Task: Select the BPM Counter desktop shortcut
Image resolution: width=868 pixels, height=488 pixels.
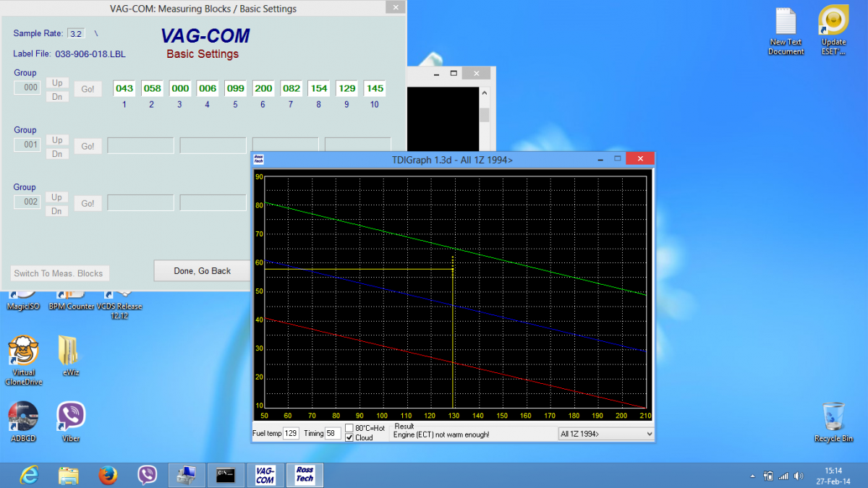Action: coord(71,300)
